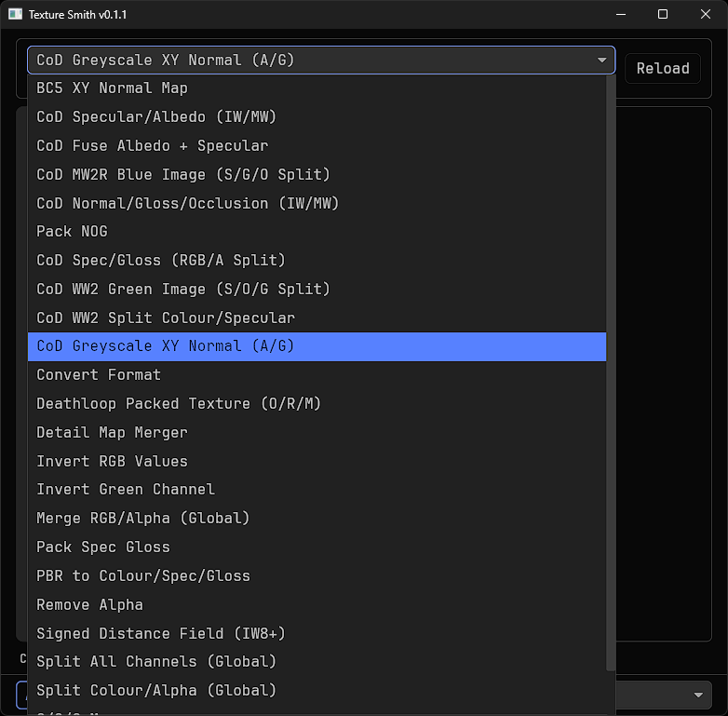This screenshot has width=728, height=716.
Task: Choose the Convert Format option
Action: (317, 375)
